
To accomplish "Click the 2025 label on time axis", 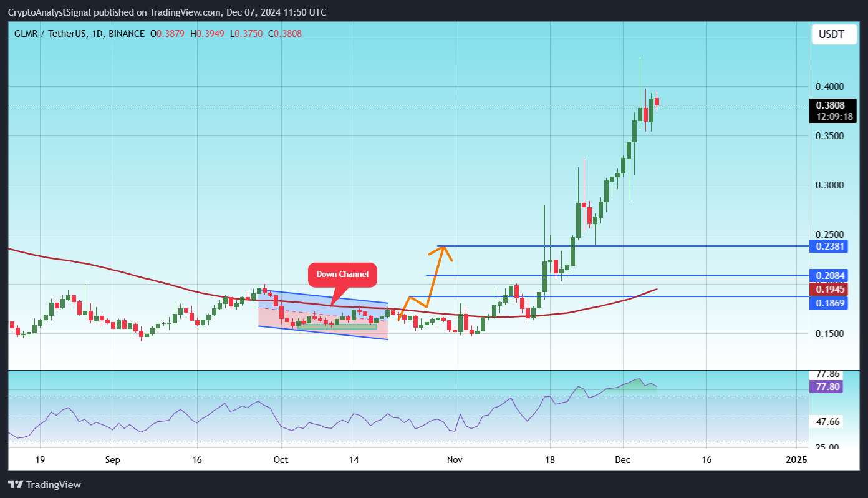I will (796, 460).
